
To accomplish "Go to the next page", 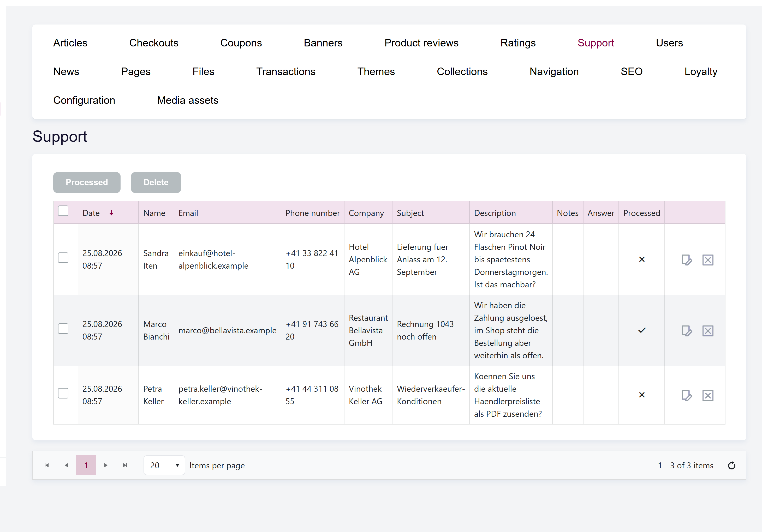I will point(105,465).
